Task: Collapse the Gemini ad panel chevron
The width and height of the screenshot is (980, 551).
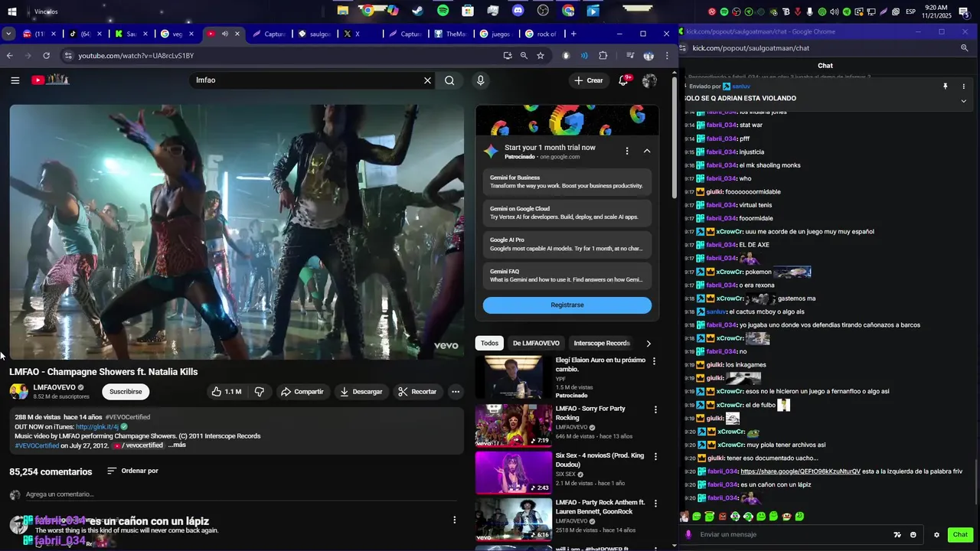Action: pos(647,152)
